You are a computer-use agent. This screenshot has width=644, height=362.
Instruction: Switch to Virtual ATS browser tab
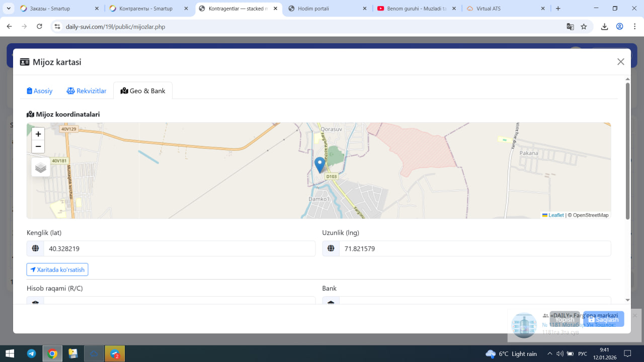[x=506, y=9]
